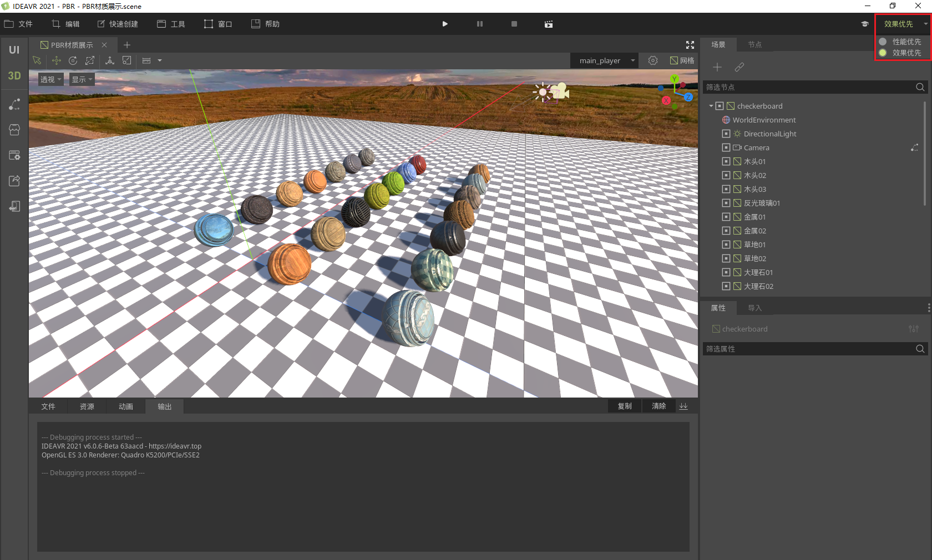932x560 pixels.
Task: Click the 清除 clear button
Action: [x=659, y=406]
